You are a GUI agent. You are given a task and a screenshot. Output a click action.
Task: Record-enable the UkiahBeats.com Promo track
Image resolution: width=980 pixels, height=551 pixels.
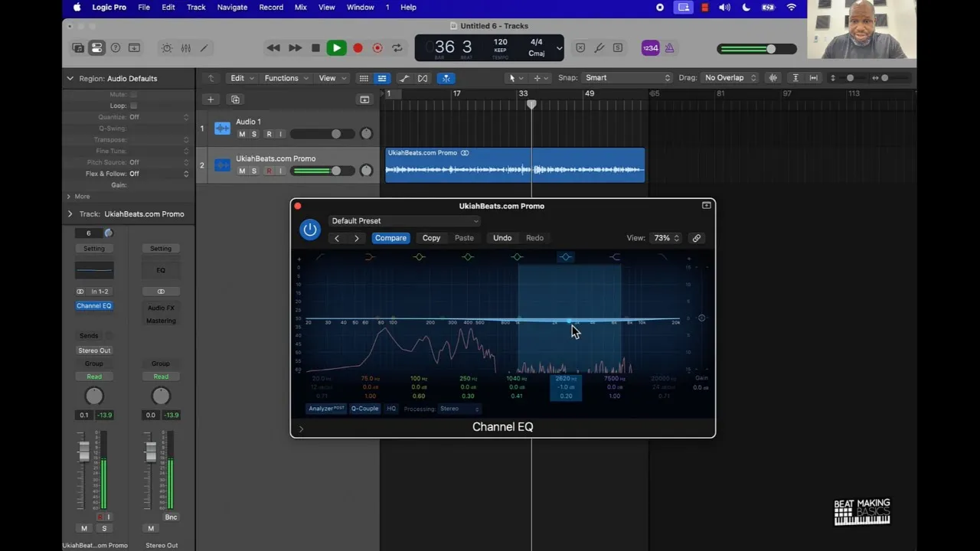coord(269,171)
